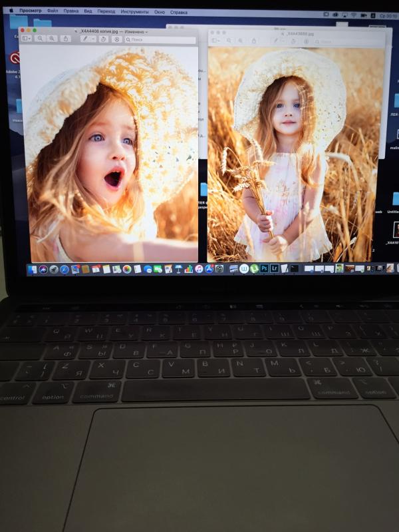This screenshot has width=399, height=532.
Task: Show the Markup toolbar in left Preview window
Action: click(117, 39)
